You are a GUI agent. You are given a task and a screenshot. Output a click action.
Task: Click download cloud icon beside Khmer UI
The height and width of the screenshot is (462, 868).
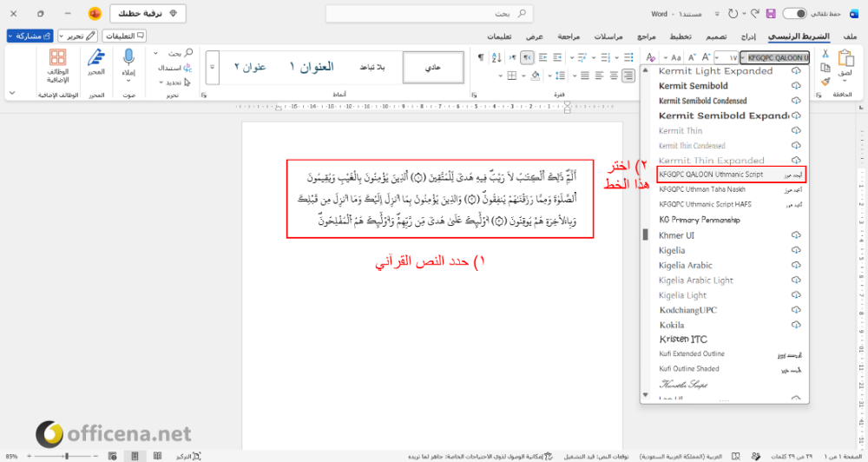(796, 235)
